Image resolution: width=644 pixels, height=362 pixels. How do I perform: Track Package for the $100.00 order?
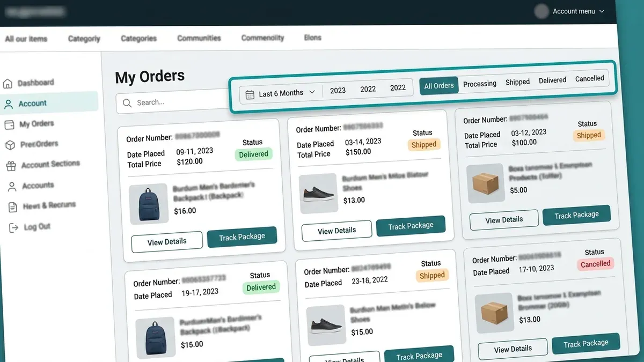point(576,215)
